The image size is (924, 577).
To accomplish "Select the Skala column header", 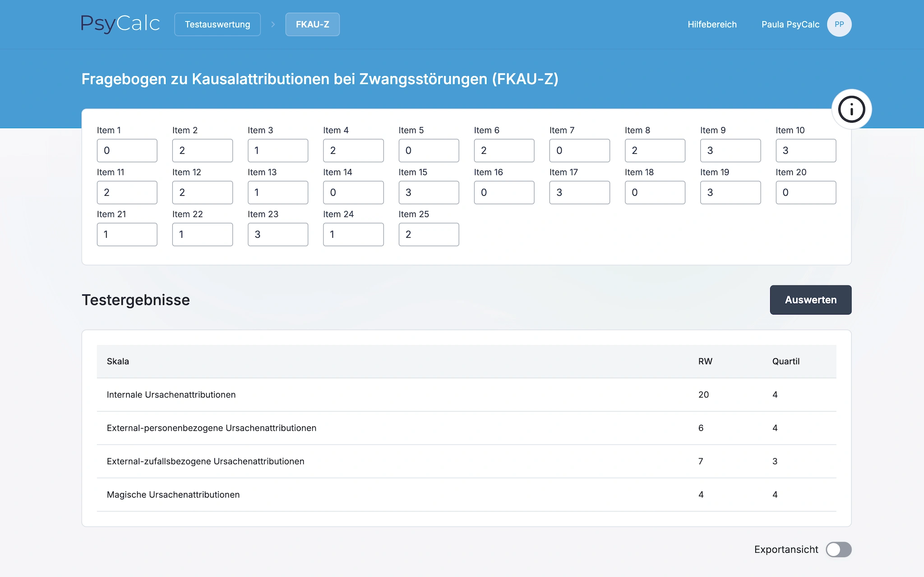I will tap(118, 361).
